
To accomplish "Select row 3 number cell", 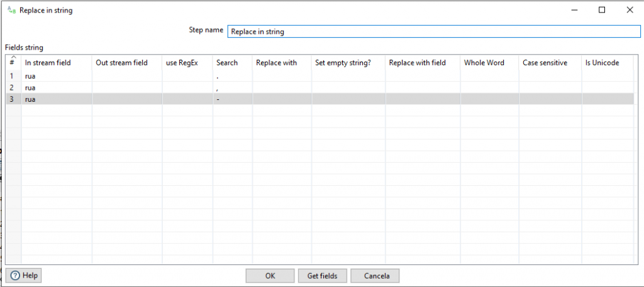I will coord(14,99).
